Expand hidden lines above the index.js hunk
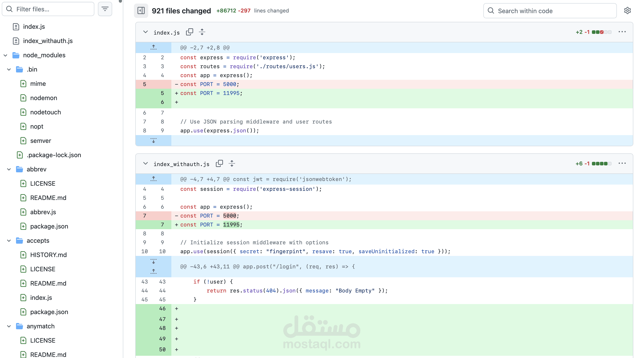Viewport: 644px width, 358px height. point(153,47)
